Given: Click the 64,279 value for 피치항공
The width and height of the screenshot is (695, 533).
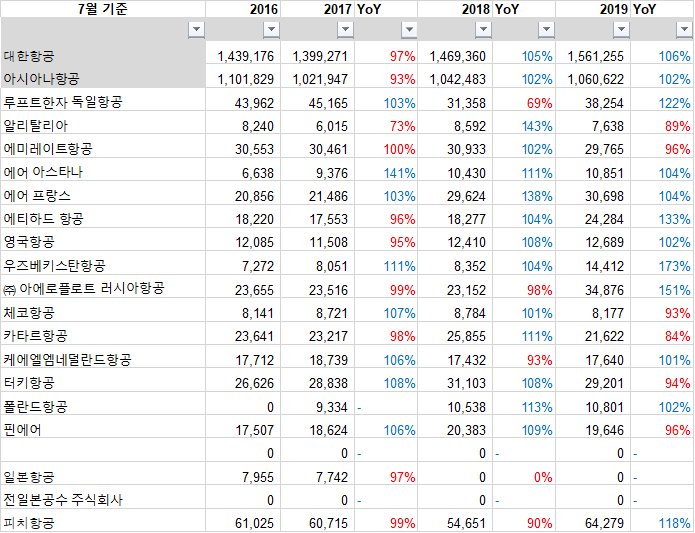Looking at the screenshot, I should 604,523.
